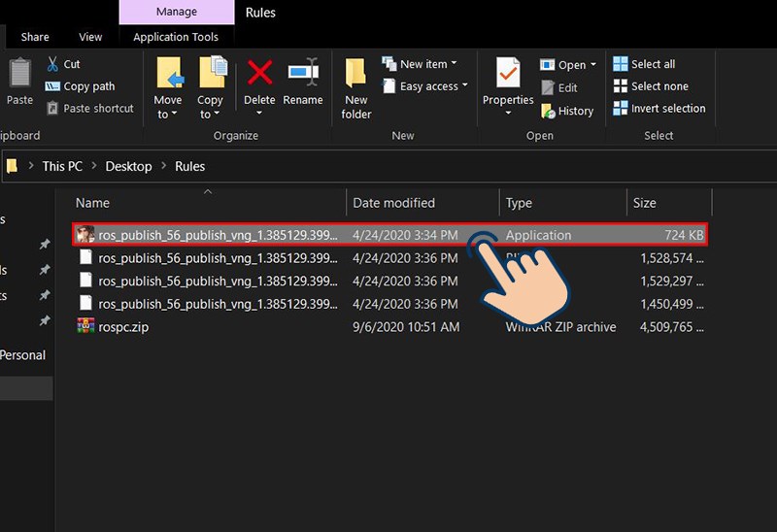Click the History icon in Open group
The width and height of the screenshot is (777, 532).
point(548,112)
